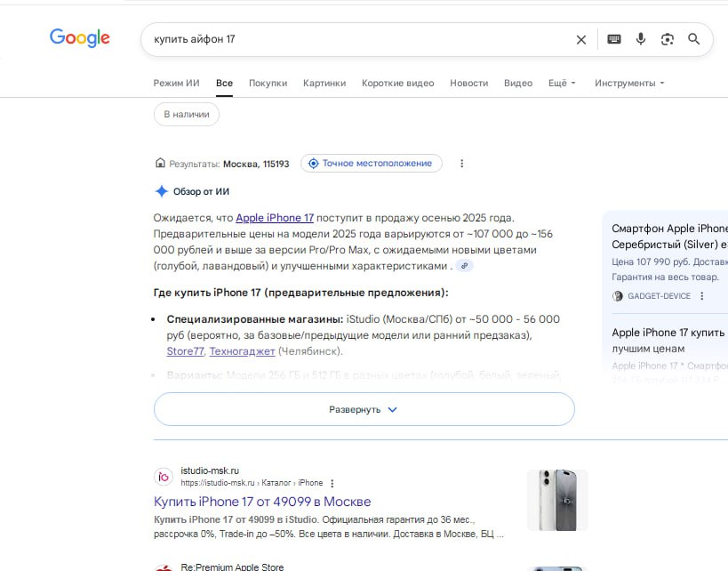728x571 pixels.
Task: Open the «Инструменты» dropdown
Action: click(x=629, y=83)
